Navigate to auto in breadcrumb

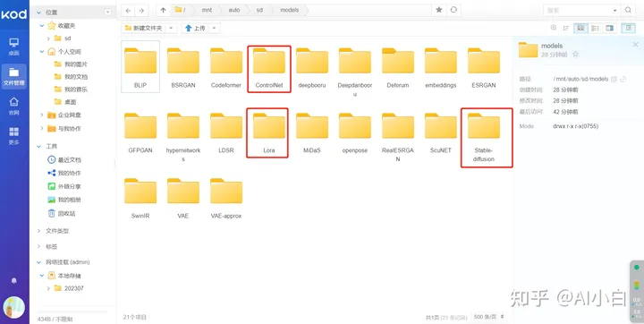(233, 10)
